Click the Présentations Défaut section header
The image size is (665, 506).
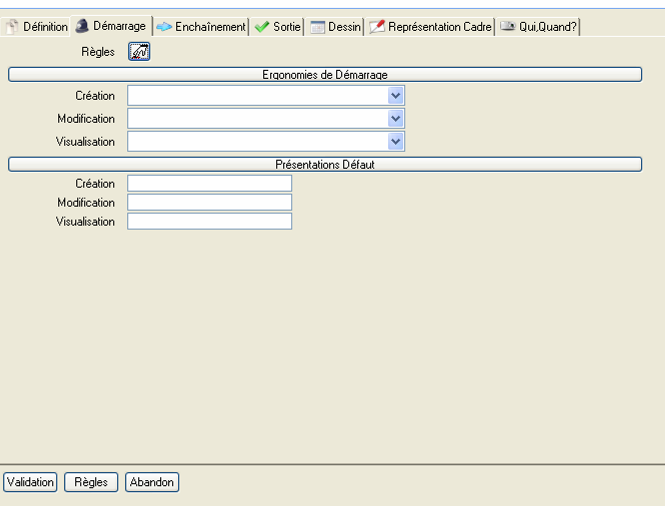coord(325,164)
